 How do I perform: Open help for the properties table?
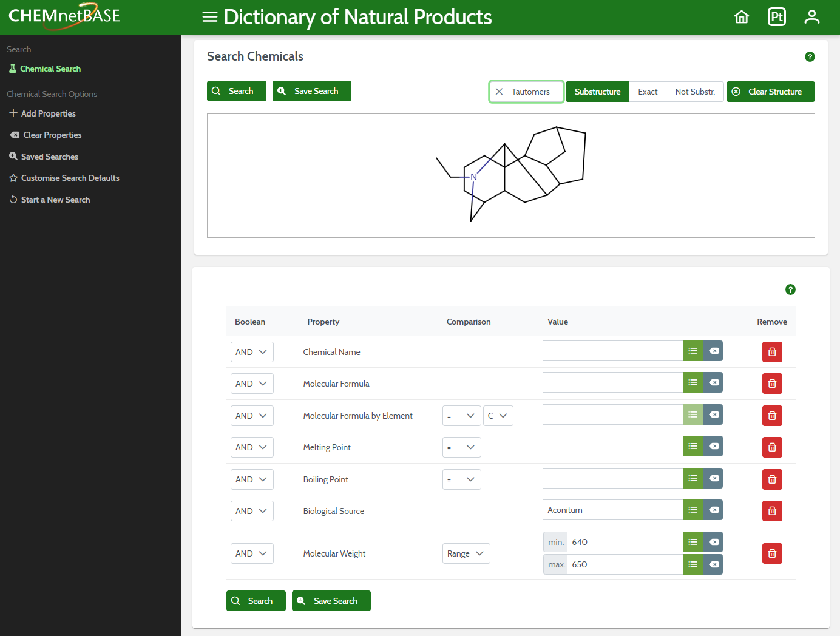click(x=790, y=289)
